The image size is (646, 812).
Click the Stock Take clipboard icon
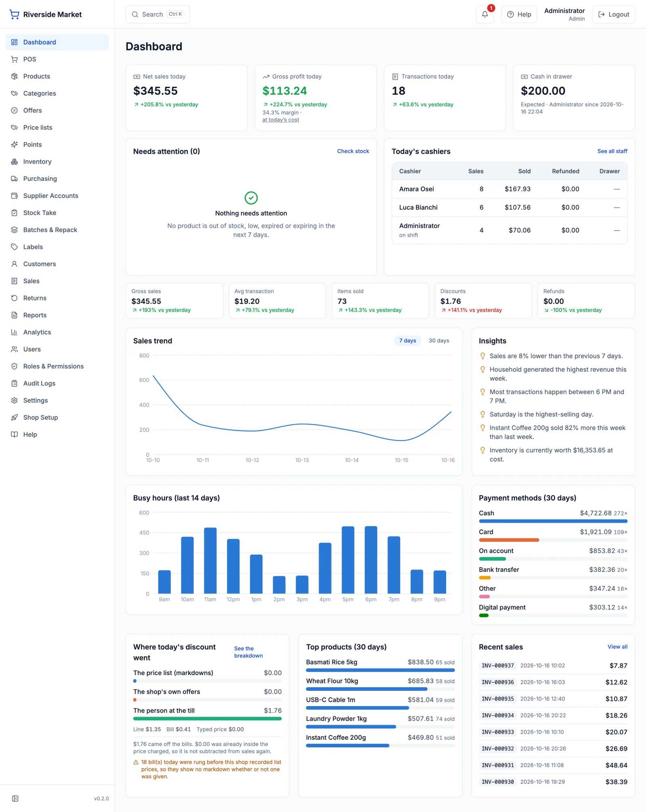[x=15, y=213]
